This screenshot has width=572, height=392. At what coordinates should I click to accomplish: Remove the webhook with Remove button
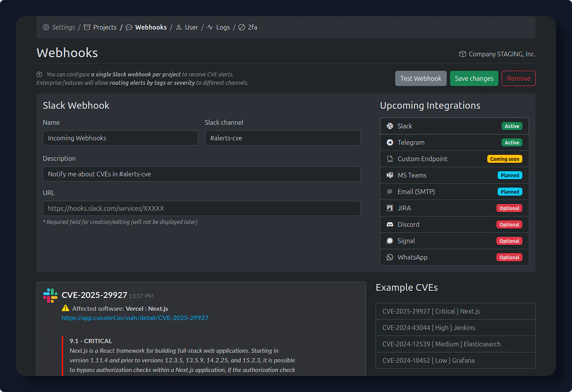[x=518, y=78]
